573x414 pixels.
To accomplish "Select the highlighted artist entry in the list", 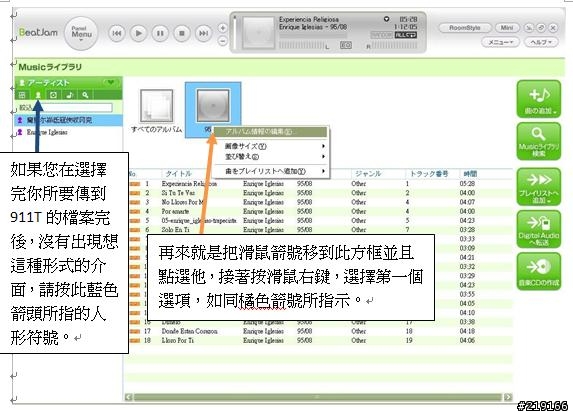I will pyautogui.click(x=68, y=120).
